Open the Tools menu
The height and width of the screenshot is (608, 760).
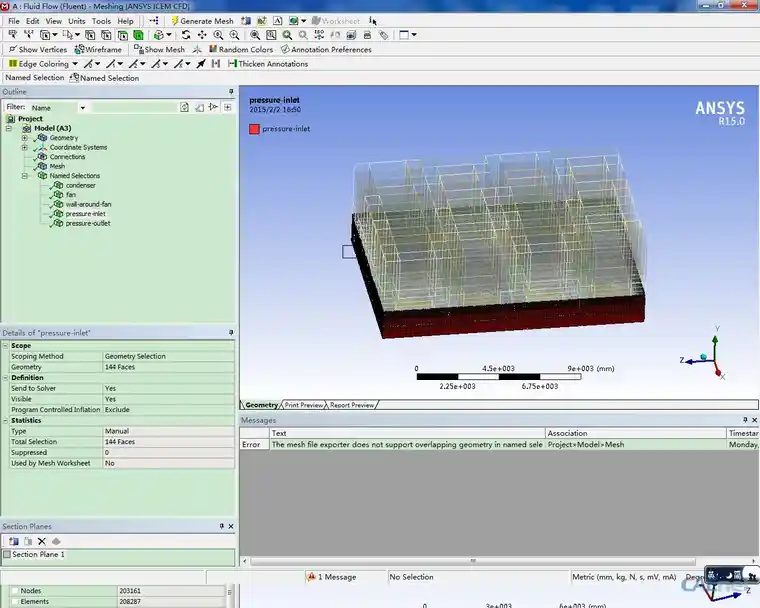point(101,21)
